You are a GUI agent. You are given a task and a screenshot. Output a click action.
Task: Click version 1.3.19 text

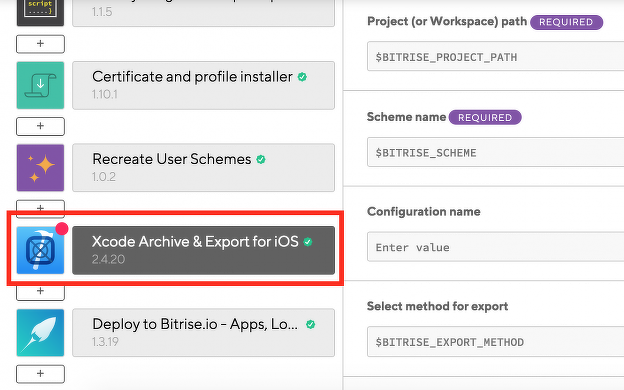(105, 342)
